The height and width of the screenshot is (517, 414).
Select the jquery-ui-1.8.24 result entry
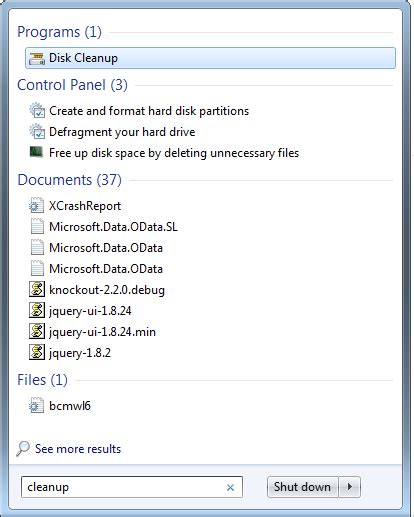point(90,311)
